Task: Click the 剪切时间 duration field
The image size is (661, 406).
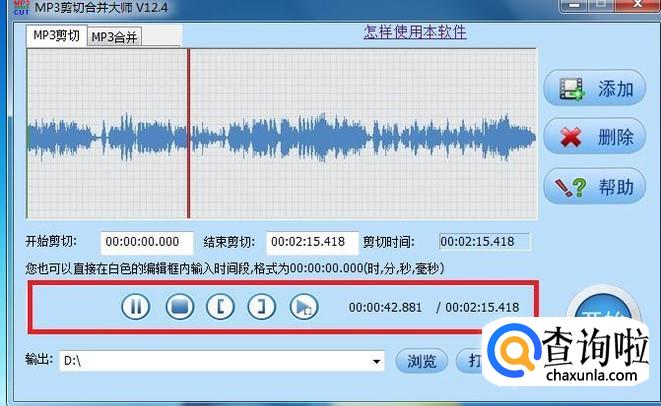Action: coord(484,242)
